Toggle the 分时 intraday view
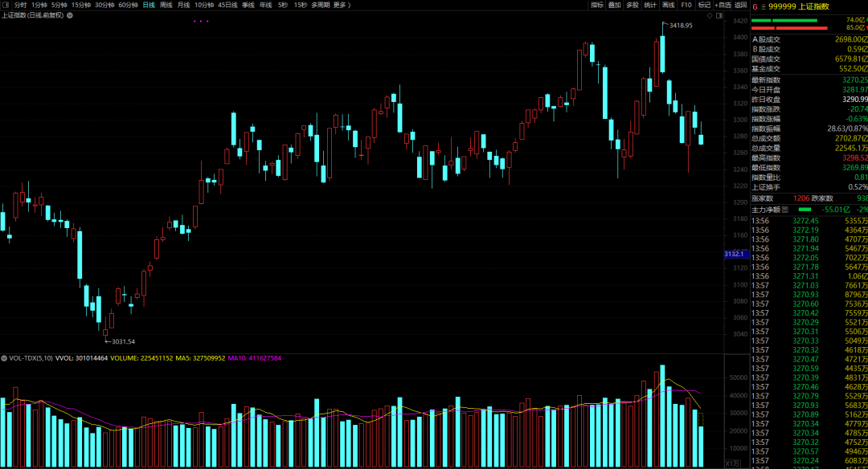The image size is (868, 469). (20, 5)
